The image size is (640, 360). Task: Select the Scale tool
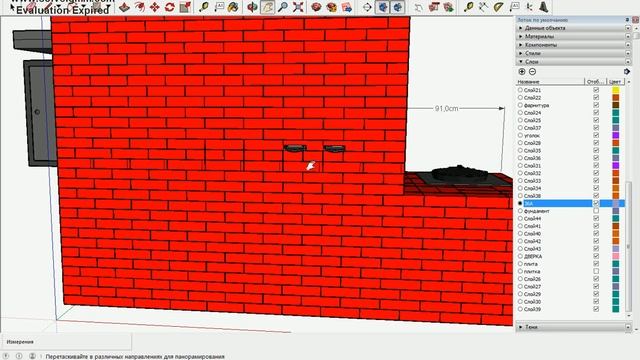tap(185, 7)
